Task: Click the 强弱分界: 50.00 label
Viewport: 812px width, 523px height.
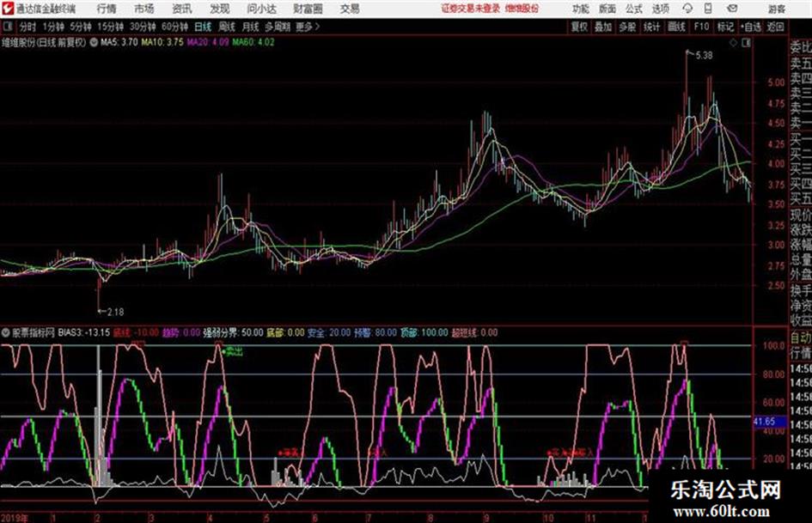Action: pyautogui.click(x=233, y=333)
